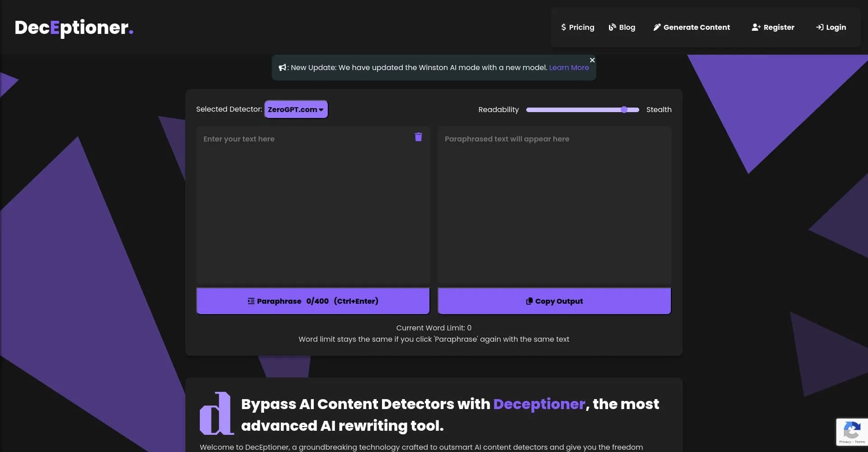The image size is (868, 452).
Task: Click the add-user icon next to Register
Action: point(756,27)
